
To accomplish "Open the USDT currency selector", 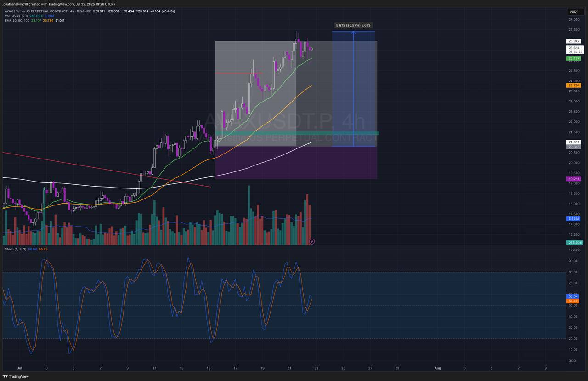I will tap(574, 11).
